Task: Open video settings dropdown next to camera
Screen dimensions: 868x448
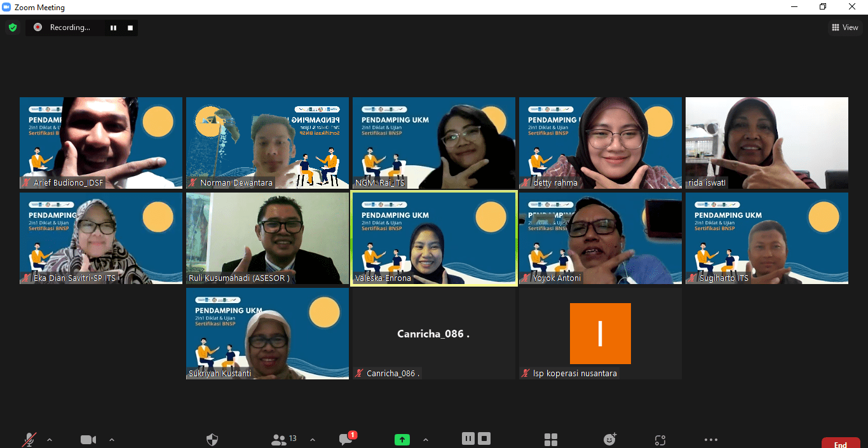Action: click(111, 440)
